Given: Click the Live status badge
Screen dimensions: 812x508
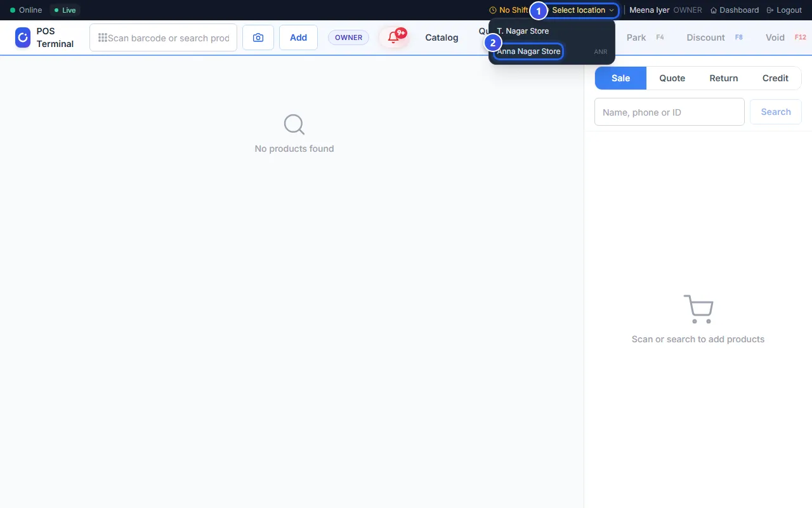Looking at the screenshot, I should [65, 10].
